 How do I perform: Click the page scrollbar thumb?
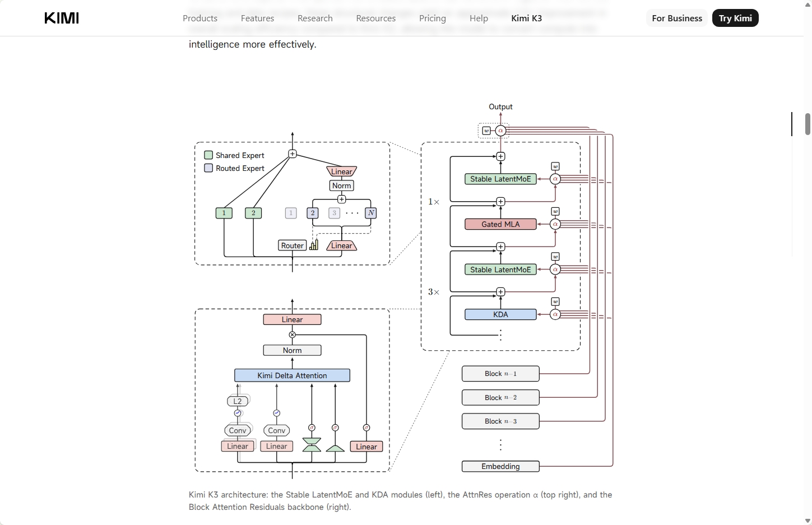pos(808,124)
